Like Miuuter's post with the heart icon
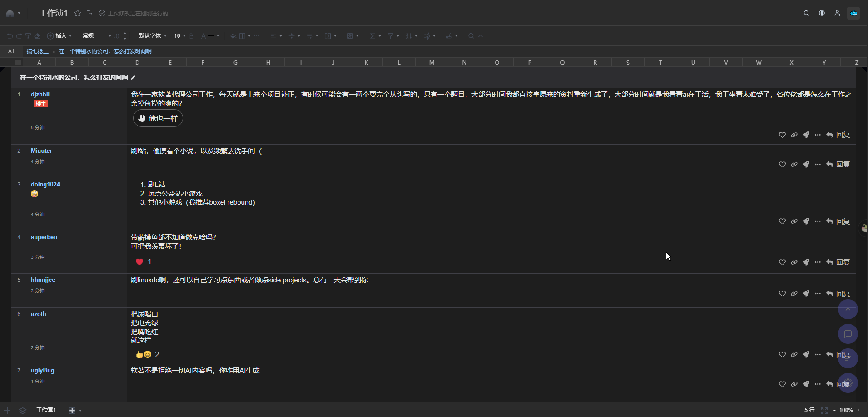This screenshot has height=417, width=868. tap(782, 165)
